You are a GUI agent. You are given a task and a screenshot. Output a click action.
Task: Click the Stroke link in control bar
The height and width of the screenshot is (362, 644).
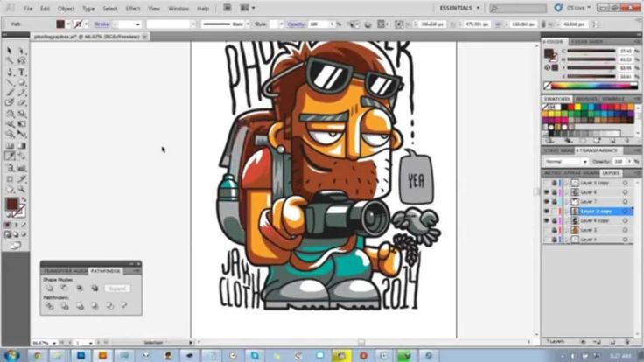click(101, 24)
